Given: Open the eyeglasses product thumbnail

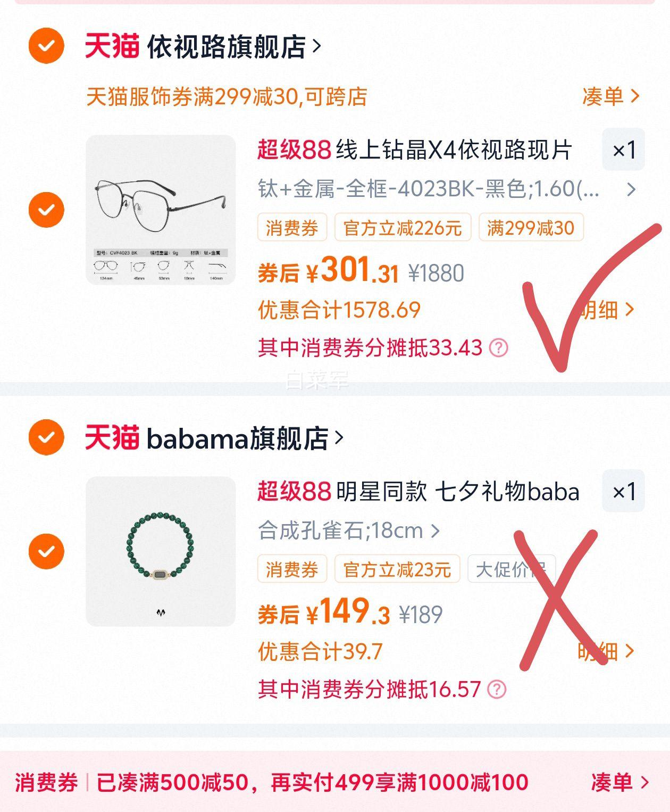Looking at the screenshot, I should pyautogui.click(x=161, y=210).
